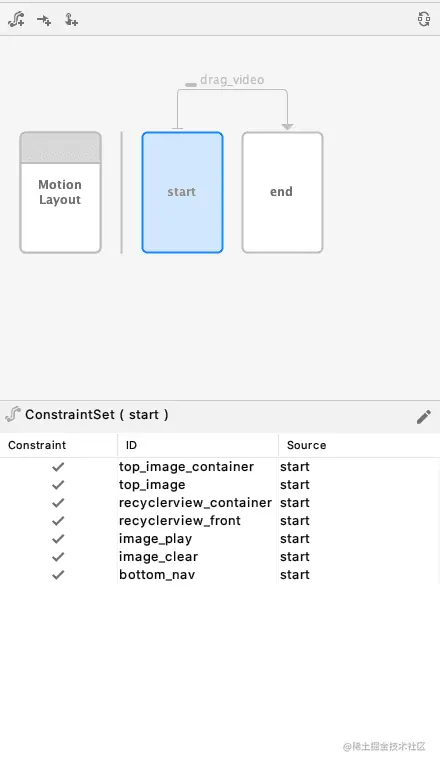
Task: Sort by the ID column header
Action: [131, 445]
